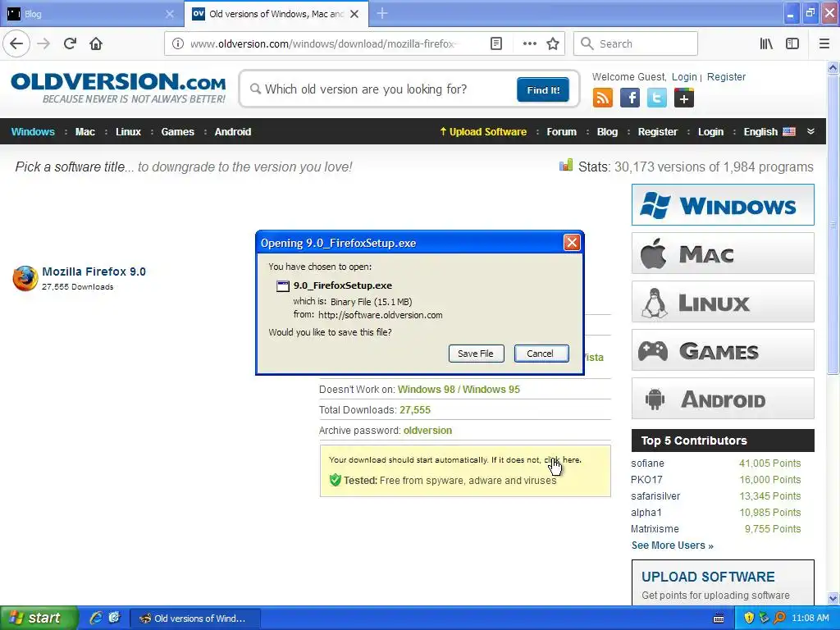Expand the language dropdown chevron

pyautogui.click(x=811, y=131)
